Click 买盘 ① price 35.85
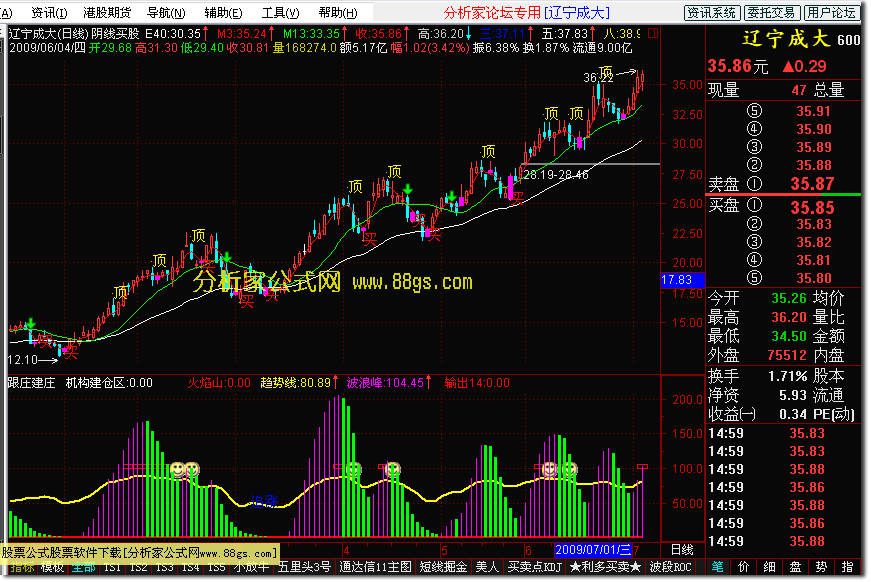The width and height of the screenshot is (871, 582). [x=812, y=208]
